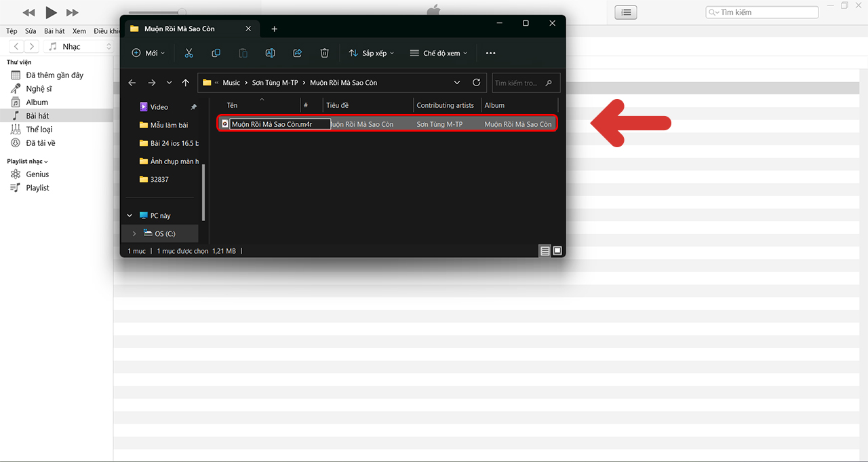Cut the selected file with the scissors icon
Screen dimensions: 868x462
(x=189, y=53)
